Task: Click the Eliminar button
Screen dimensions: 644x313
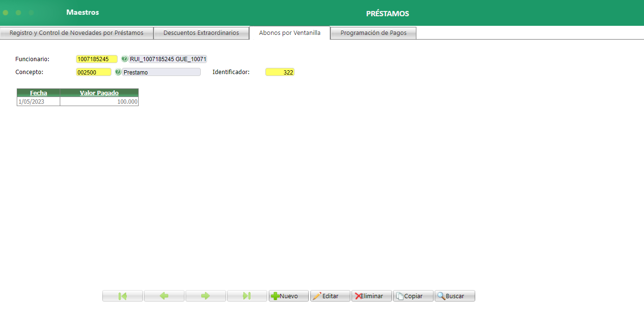Action: (x=371, y=295)
